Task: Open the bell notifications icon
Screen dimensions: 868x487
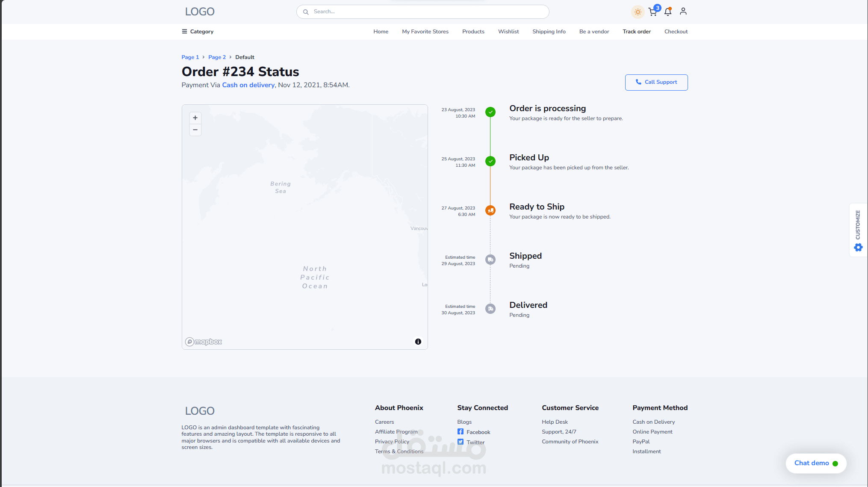Action: 668,12
